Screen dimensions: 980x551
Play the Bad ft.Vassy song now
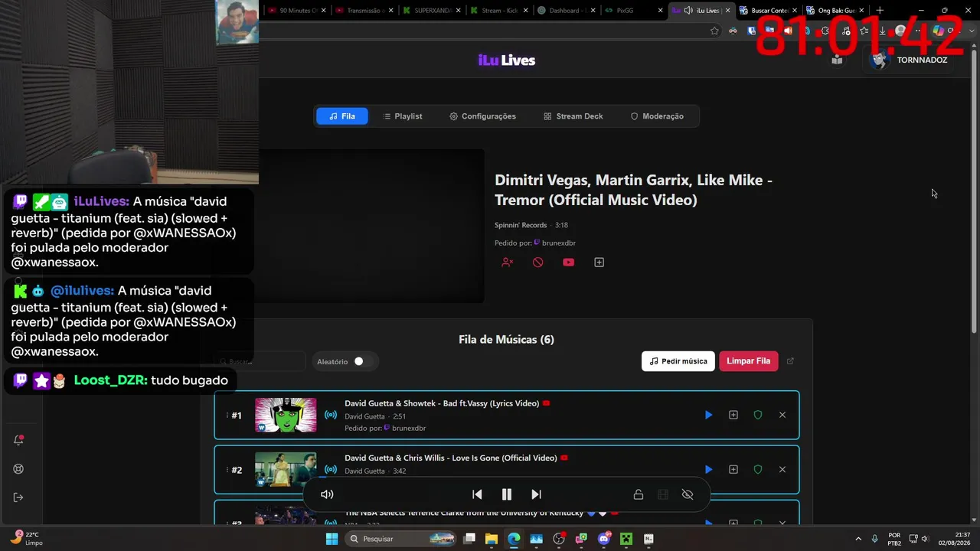(x=708, y=415)
